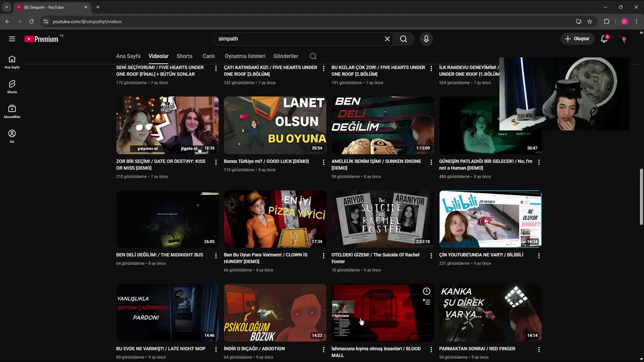Open video title İNDİR O BIÇAĞI! / ABODTION
Image resolution: width=644 pixels, height=362 pixels.
pos(254,348)
